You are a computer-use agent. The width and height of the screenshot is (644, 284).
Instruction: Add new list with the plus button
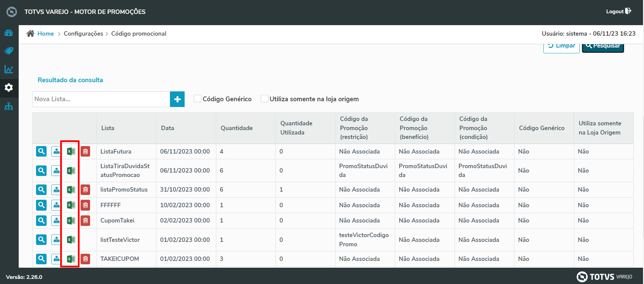coord(177,99)
